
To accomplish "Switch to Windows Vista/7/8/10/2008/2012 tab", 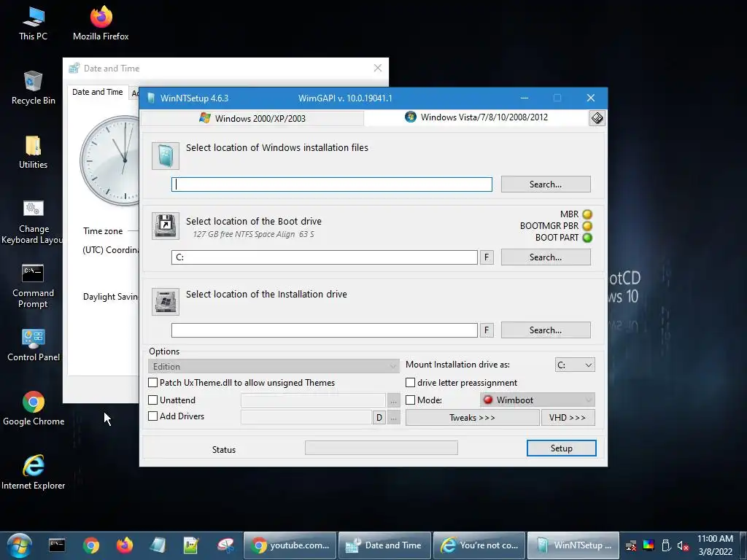I will tap(476, 117).
